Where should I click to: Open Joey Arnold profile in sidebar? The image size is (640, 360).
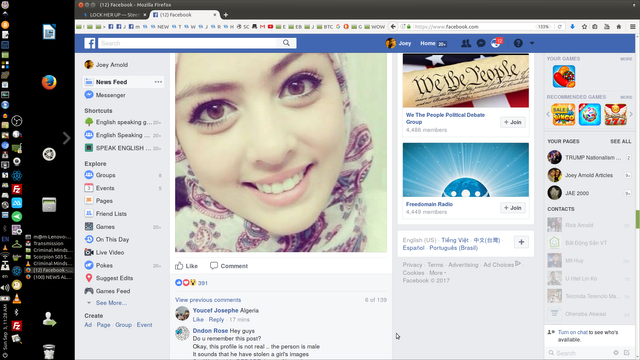[x=111, y=65]
